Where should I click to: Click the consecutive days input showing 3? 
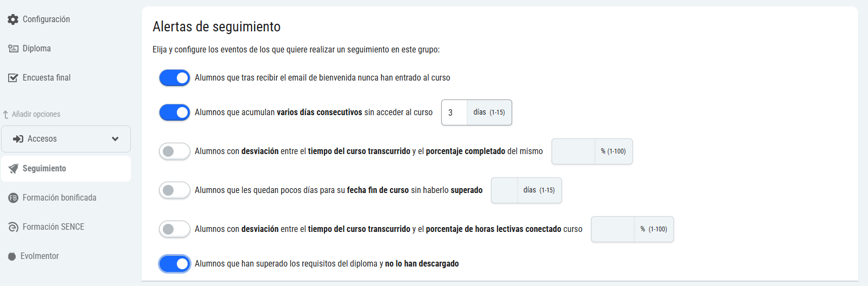pyautogui.click(x=454, y=112)
